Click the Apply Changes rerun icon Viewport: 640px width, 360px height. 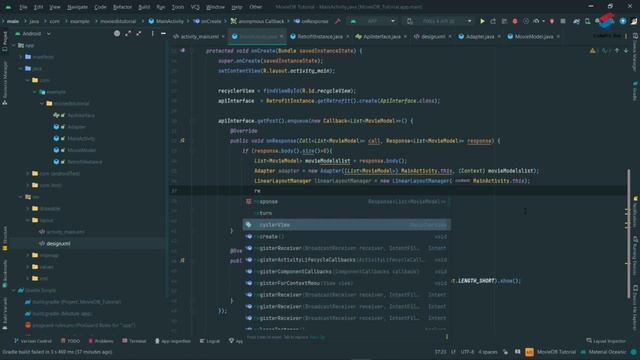tap(493, 21)
